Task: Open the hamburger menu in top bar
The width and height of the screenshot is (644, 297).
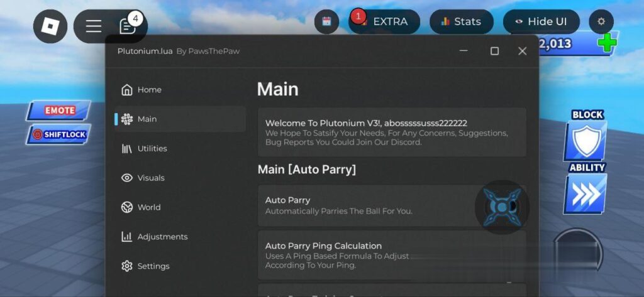Action: 94,26
